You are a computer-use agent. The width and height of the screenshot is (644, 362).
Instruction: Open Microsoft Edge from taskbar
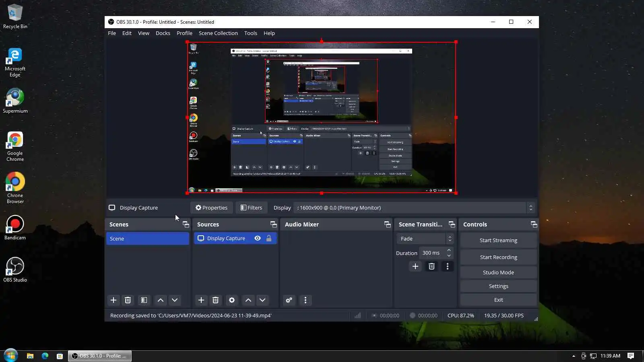pos(45,356)
